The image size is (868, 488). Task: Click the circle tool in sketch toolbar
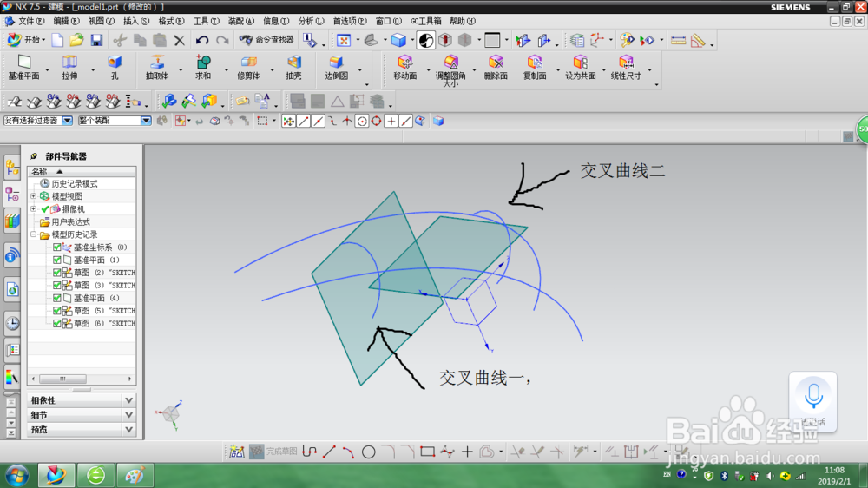[369, 452]
